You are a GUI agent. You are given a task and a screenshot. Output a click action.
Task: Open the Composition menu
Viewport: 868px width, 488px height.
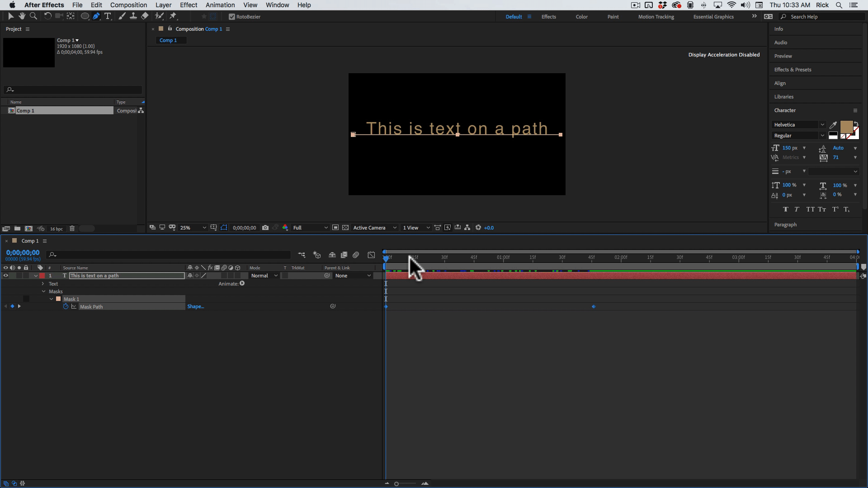(128, 5)
